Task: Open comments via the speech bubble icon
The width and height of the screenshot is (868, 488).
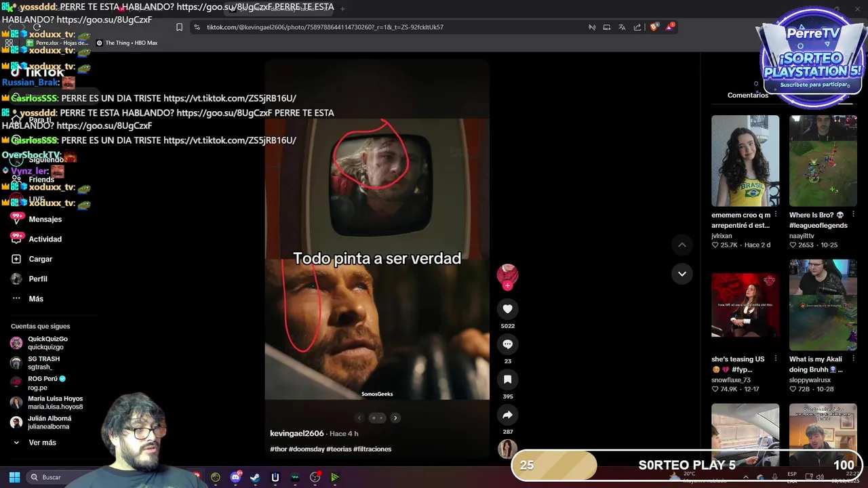Action: pos(507,344)
